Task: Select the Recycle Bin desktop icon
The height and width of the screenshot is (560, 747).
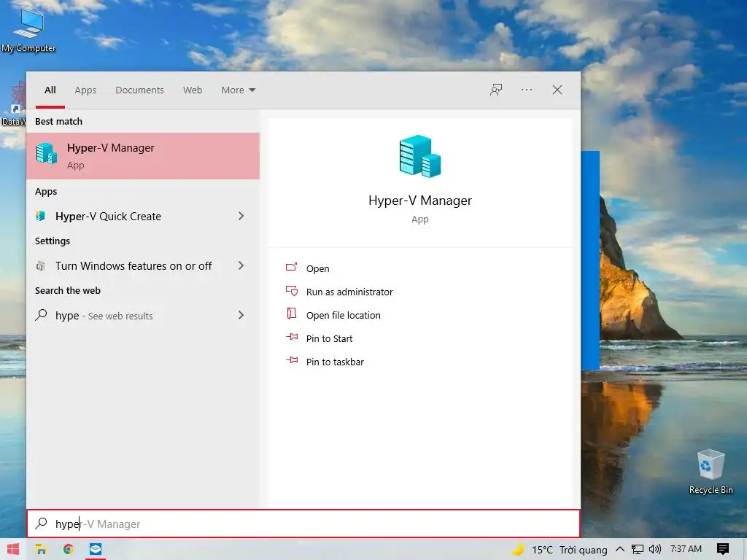Action: pos(711,472)
